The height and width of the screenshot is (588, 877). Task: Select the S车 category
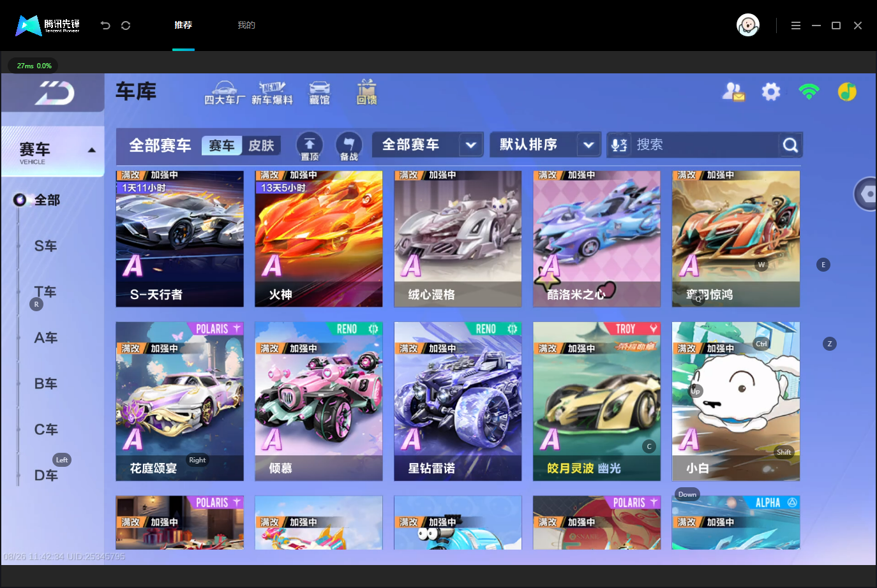click(x=45, y=246)
